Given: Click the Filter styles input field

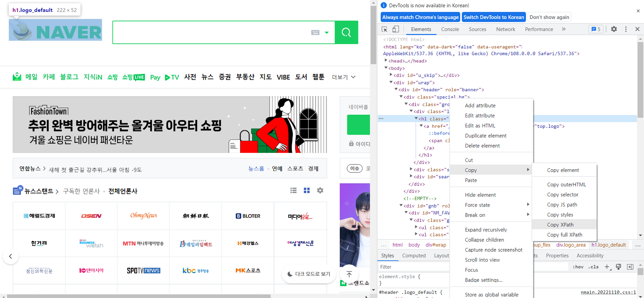Looking at the screenshot, I should pos(414,267).
